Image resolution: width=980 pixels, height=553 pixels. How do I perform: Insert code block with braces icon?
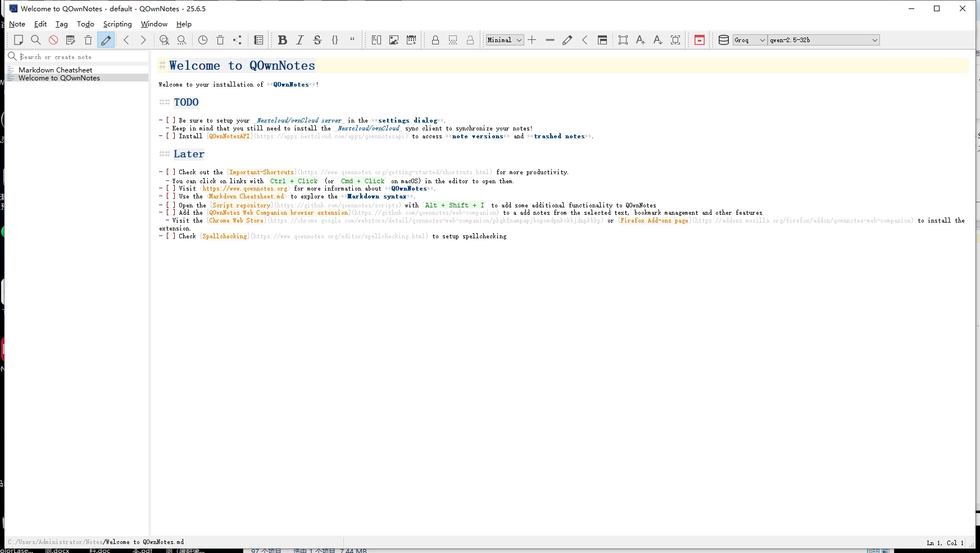335,40
